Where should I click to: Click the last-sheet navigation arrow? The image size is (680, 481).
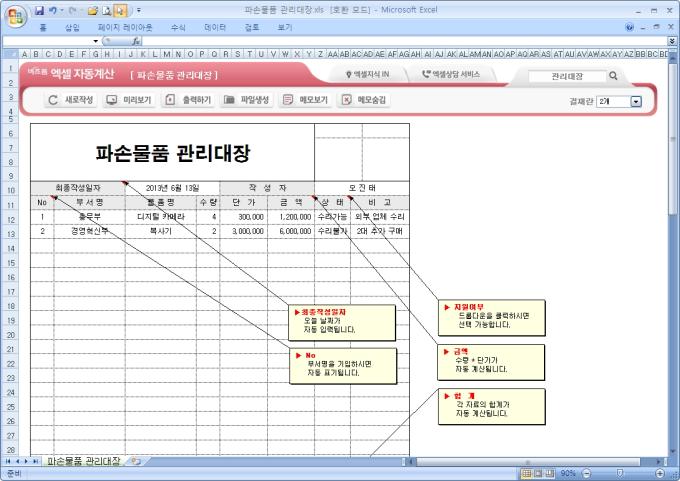click(35, 461)
